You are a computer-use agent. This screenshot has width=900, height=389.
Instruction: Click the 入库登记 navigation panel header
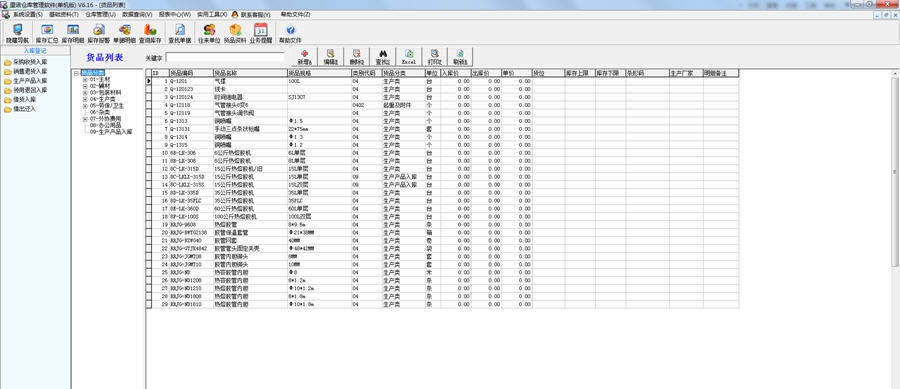point(35,51)
